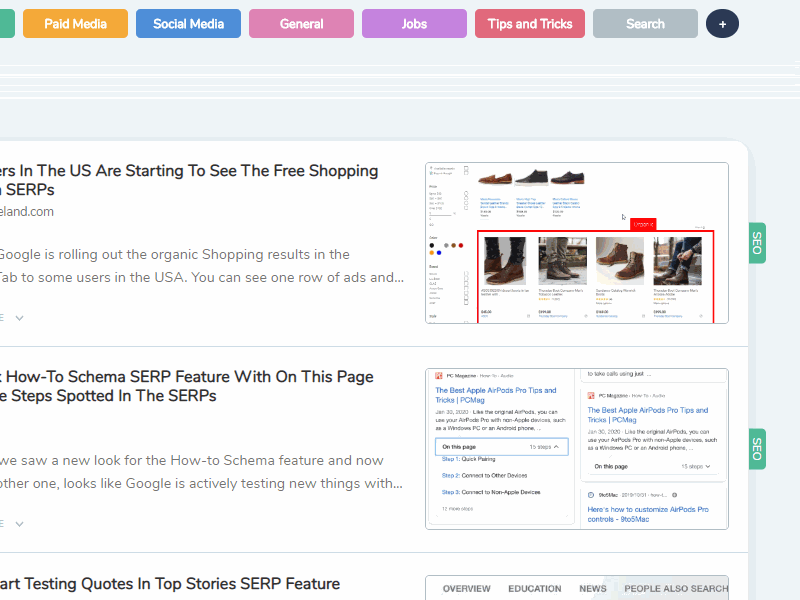Select the General category button
800x600 pixels.
301,23
